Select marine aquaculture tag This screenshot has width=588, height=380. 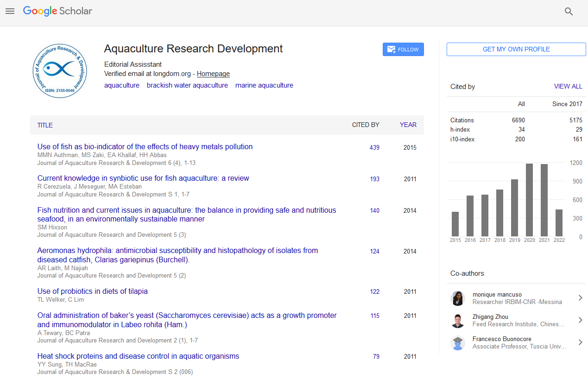pyautogui.click(x=264, y=85)
